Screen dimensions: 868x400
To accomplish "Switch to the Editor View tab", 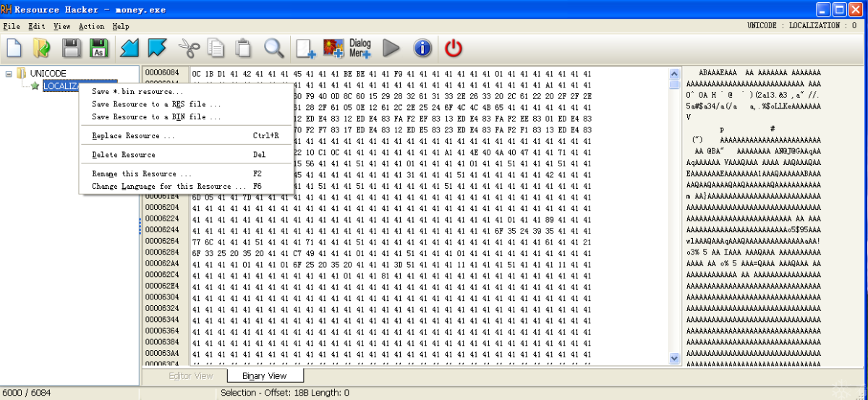I will [x=190, y=375].
